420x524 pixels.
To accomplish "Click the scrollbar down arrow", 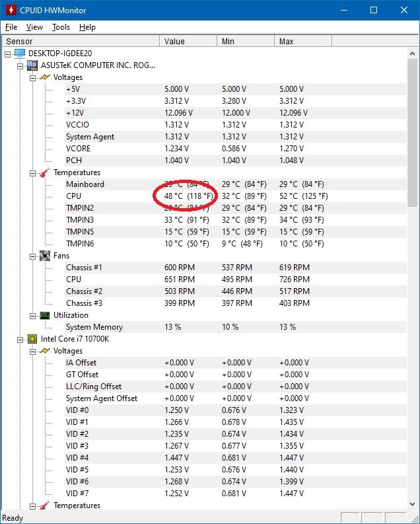I will tap(412, 504).
